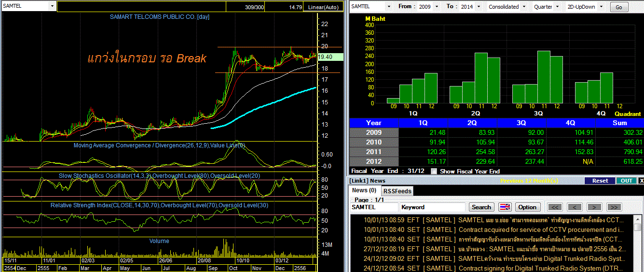Image resolution: width=644 pixels, height=272 pixels.
Task: Open the Consolidated statement type dropdown
Action: (x=523, y=7)
